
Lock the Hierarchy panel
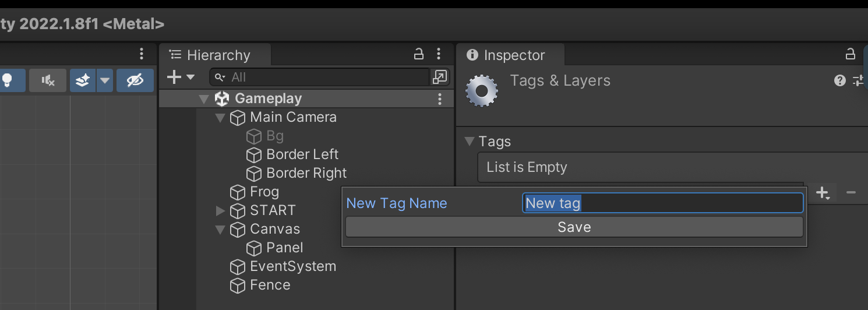[x=419, y=54]
